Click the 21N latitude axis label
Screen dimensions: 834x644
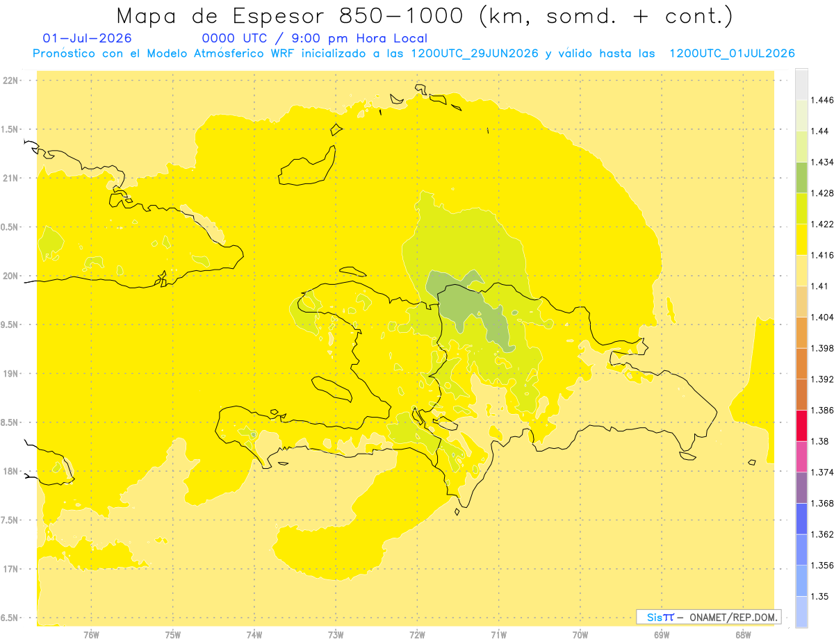(x=11, y=178)
